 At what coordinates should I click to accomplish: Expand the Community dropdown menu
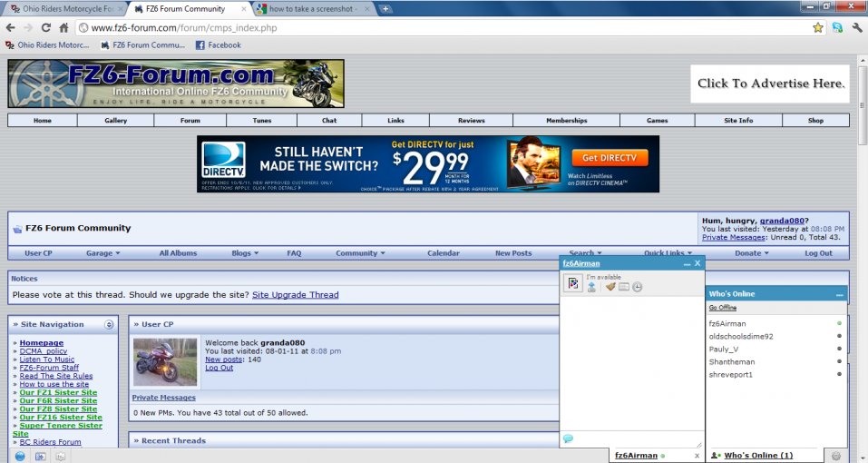tap(360, 253)
